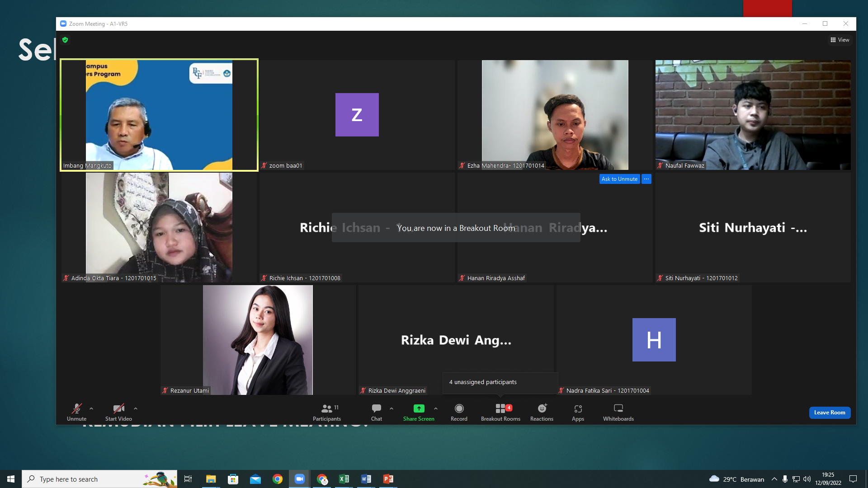Open the first Chrome taskbar icon

point(278,479)
